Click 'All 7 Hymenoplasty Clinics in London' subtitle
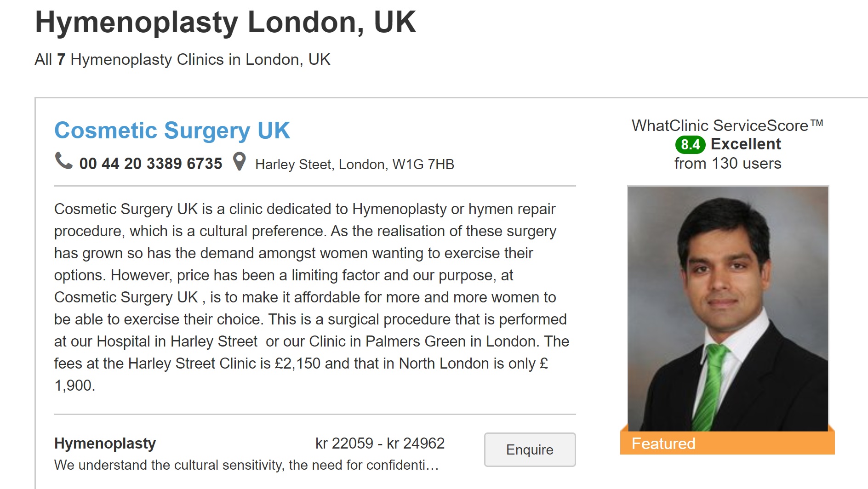 point(182,60)
